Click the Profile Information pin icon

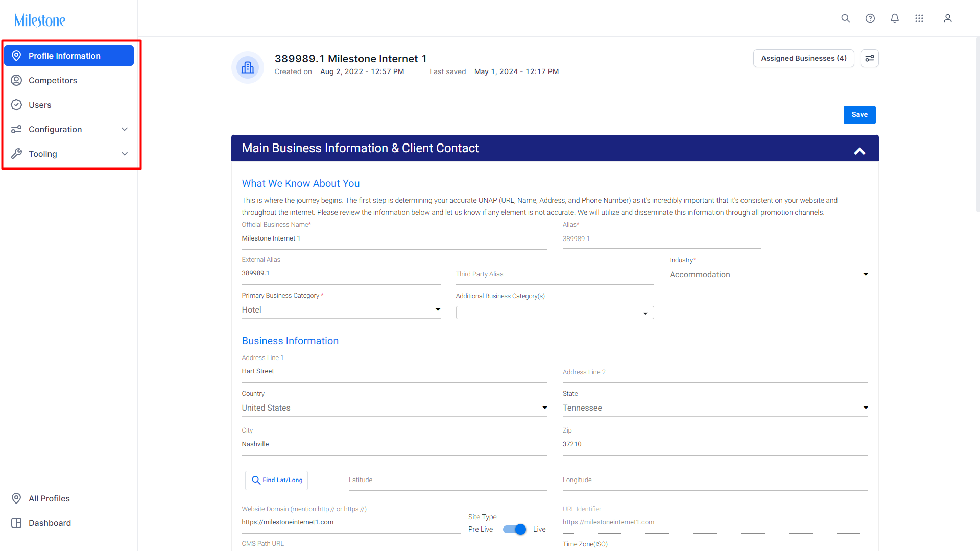[x=16, y=56]
